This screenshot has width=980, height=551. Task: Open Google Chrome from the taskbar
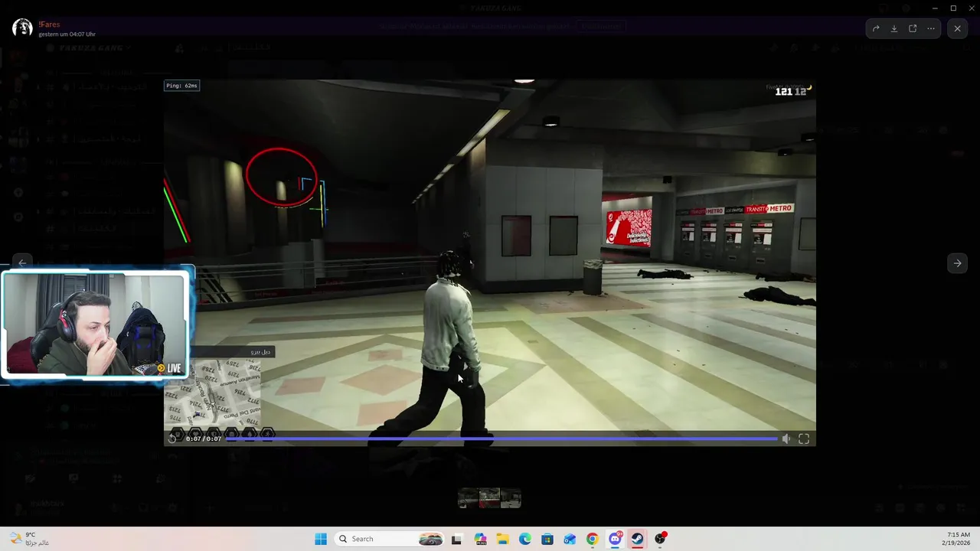(593, 539)
